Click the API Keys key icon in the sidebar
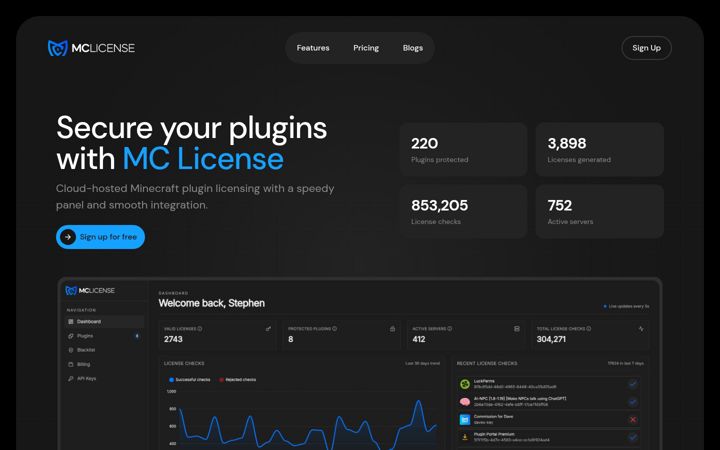 tap(71, 378)
